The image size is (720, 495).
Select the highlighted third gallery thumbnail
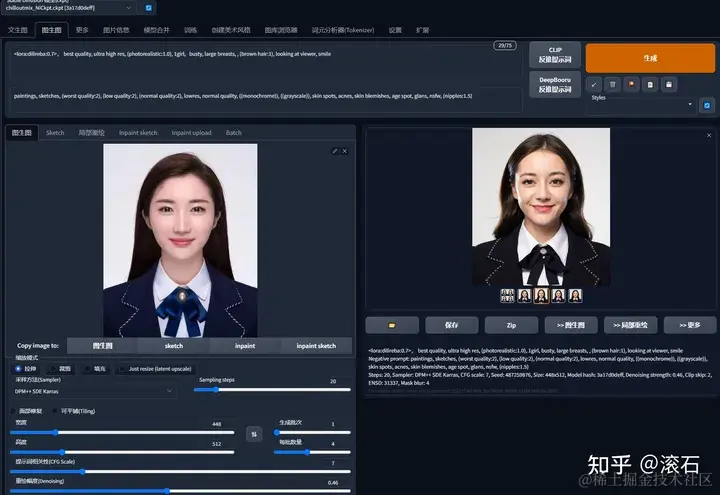pos(541,296)
